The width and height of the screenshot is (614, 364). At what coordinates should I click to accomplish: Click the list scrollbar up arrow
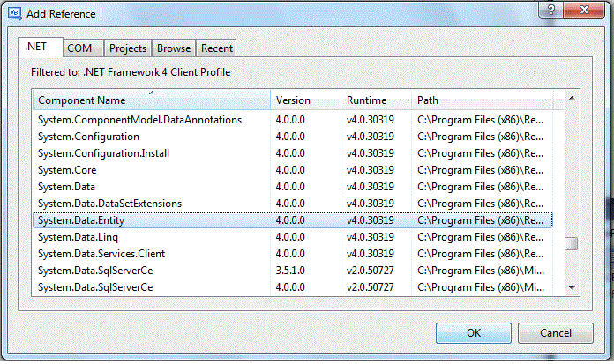click(572, 98)
